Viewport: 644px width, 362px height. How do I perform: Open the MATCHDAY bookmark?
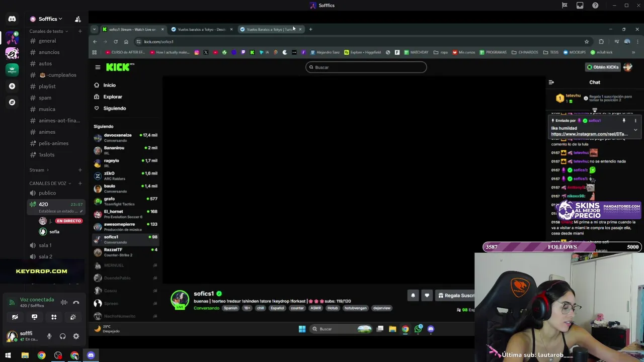pos(416,52)
